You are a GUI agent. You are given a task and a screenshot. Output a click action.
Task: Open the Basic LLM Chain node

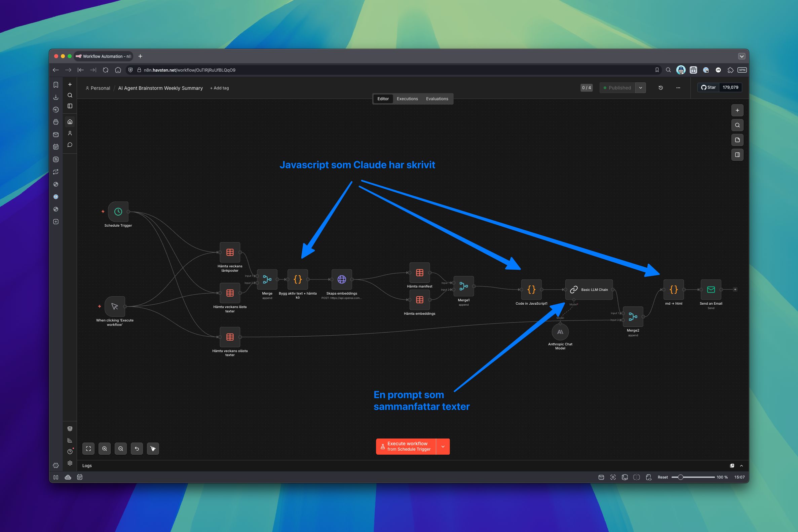(x=589, y=290)
